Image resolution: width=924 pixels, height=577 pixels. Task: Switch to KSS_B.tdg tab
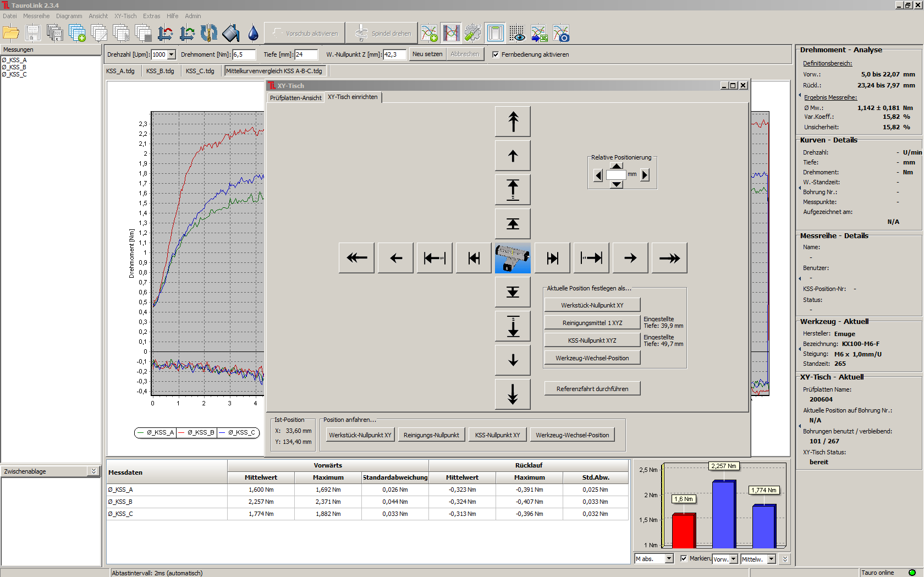160,71
